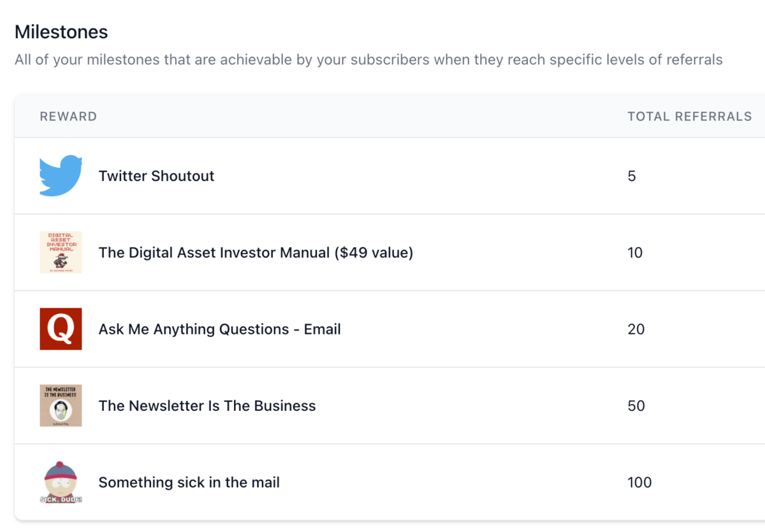Image resolution: width=765 pixels, height=532 pixels.
Task: Open Ask Me Anything Questions - Email reward
Action: 219,329
